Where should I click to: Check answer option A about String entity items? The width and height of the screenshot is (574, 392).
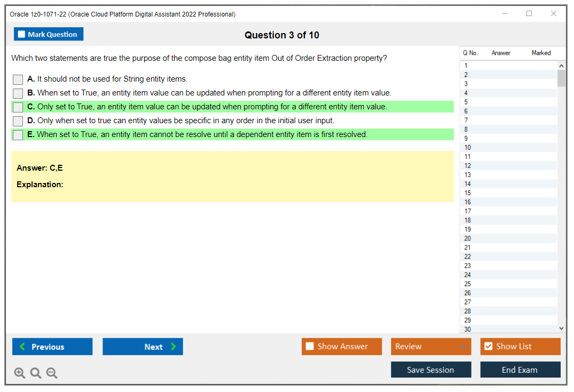17,79
